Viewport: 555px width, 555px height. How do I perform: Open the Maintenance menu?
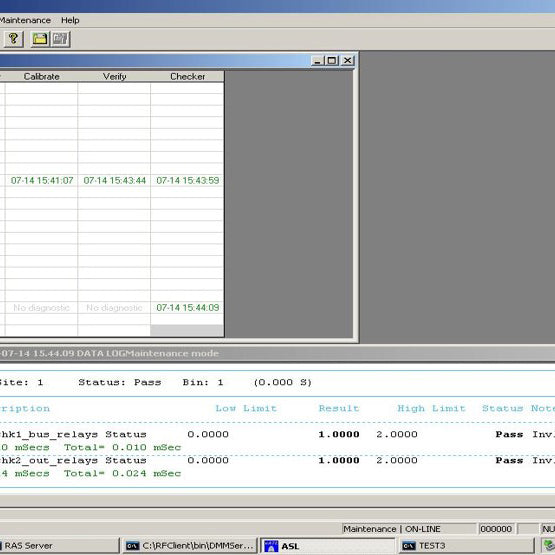click(25, 20)
